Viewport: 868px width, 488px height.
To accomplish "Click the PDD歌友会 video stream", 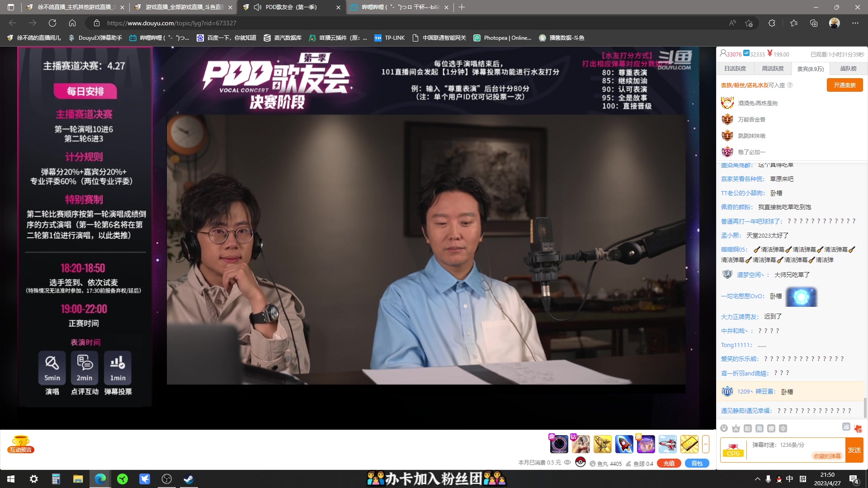I will [x=426, y=249].
